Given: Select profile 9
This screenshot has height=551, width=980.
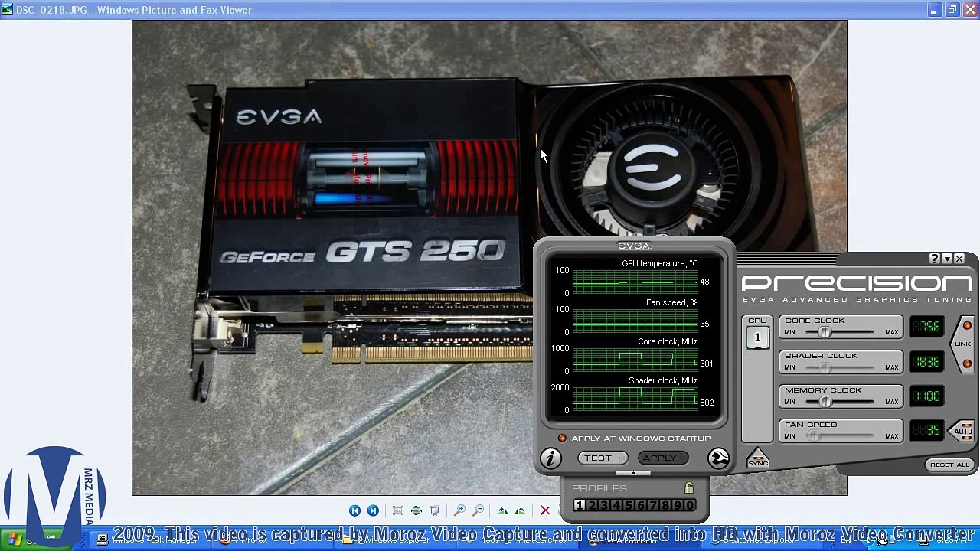Looking at the screenshot, I should click(x=678, y=505).
